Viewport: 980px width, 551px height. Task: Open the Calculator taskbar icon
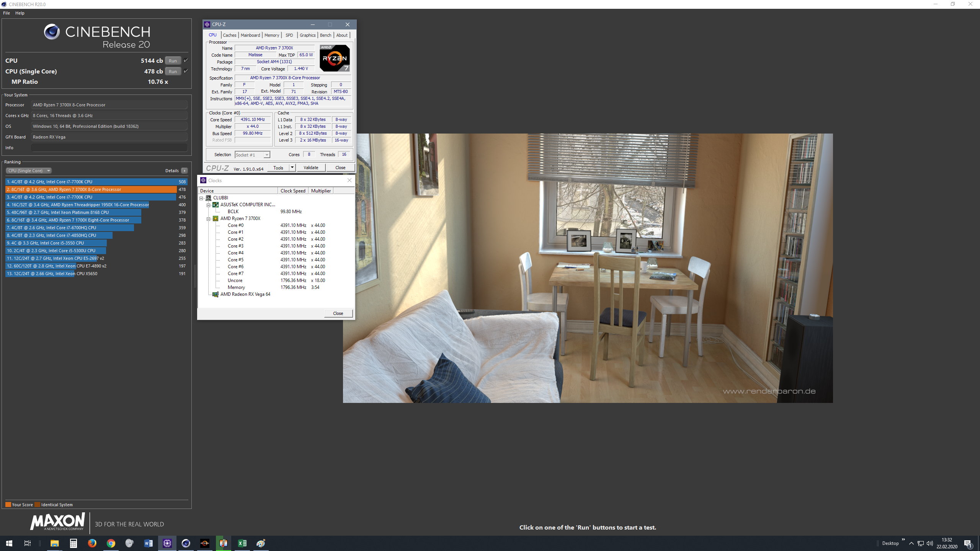pyautogui.click(x=73, y=543)
